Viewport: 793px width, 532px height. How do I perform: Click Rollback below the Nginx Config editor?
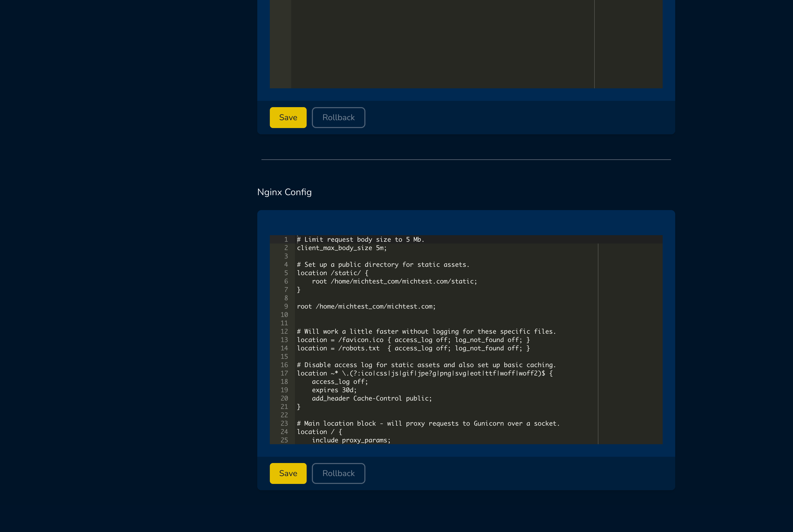point(338,473)
